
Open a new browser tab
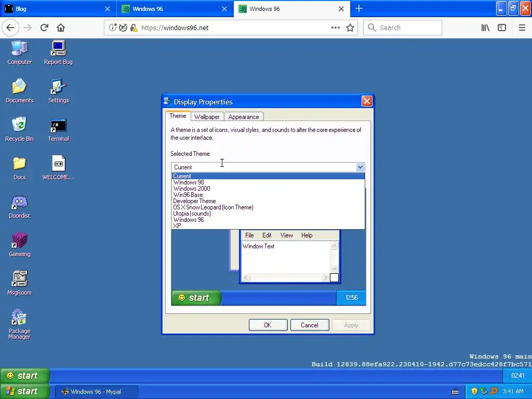(x=359, y=8)
